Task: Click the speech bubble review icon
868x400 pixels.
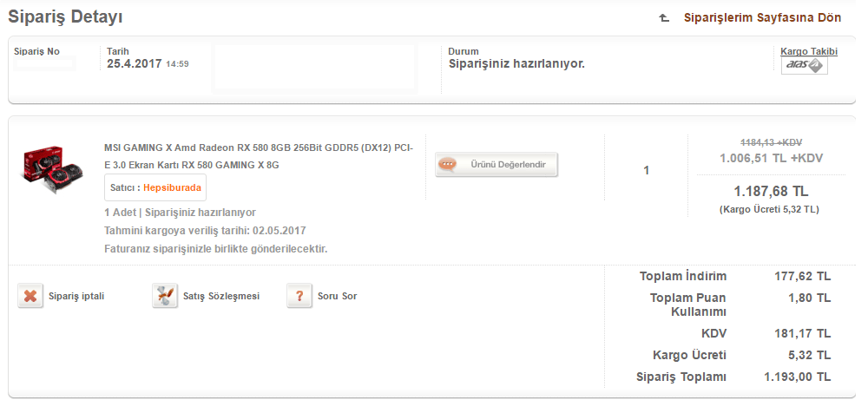Action: coord(447,165)
